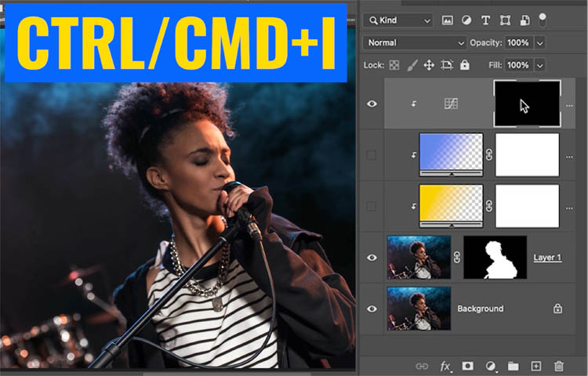Click the Fill 100% value field

[519, 65]
